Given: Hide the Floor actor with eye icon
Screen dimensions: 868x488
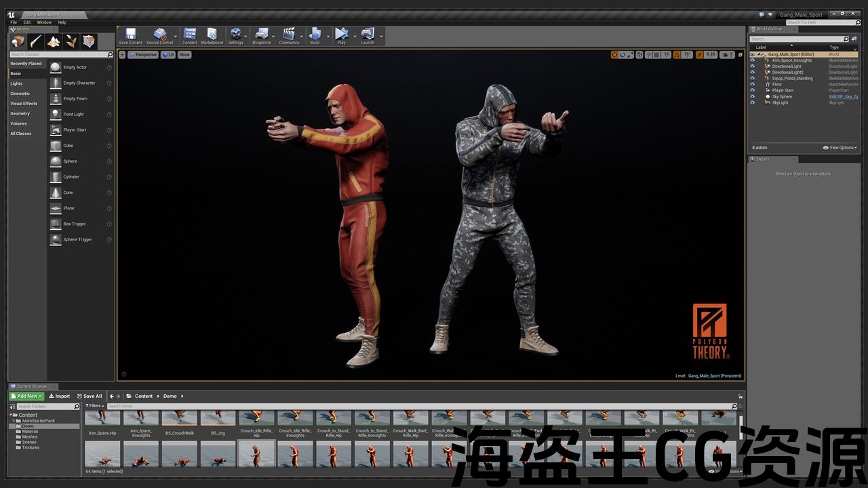Looking at the screenshot, I should click(752, 85).
